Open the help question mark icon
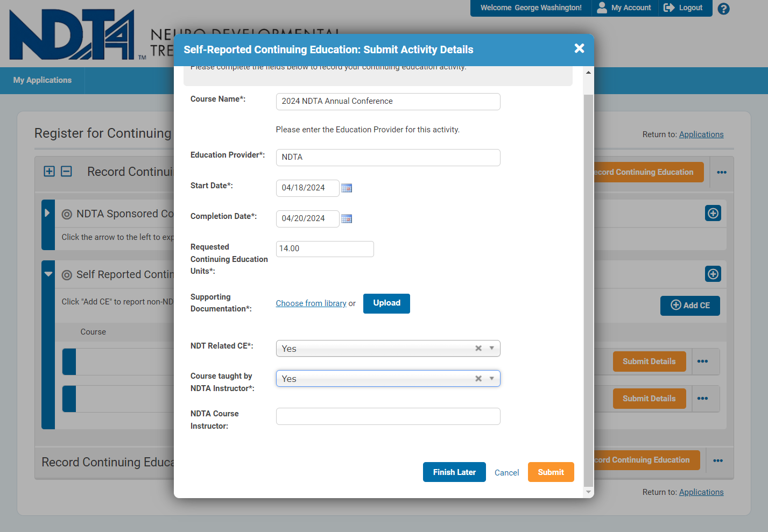 724,9
